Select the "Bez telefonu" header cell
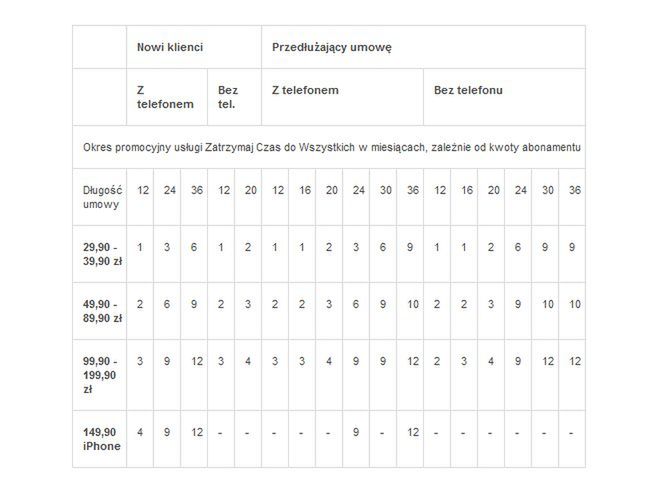 tap(504, 97)
